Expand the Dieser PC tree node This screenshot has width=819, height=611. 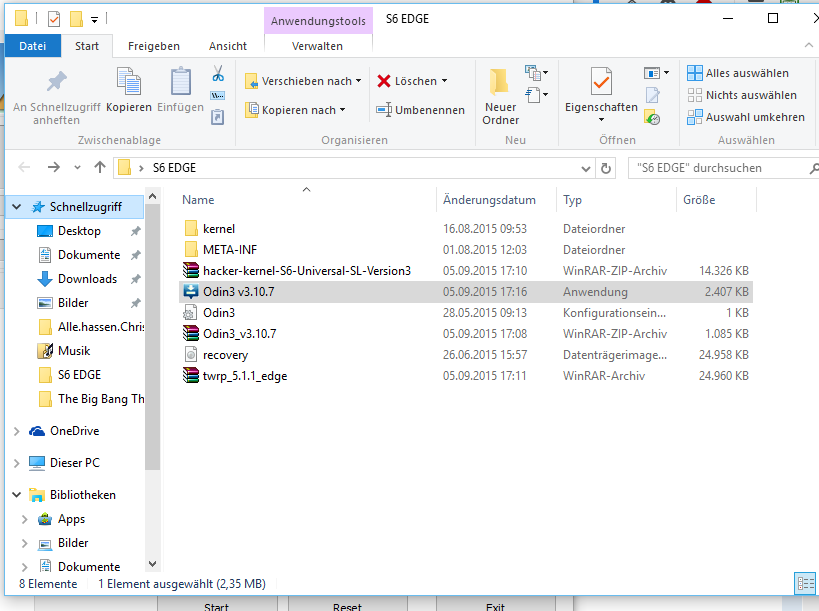pyautogui.click(x=17, y=463)
